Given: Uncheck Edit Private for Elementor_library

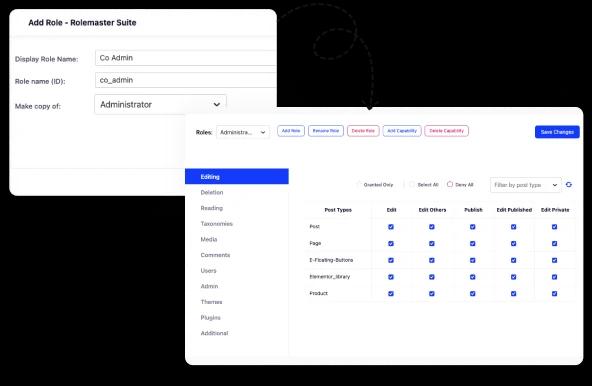Looking at the screenshot, I should coord(554,277).
